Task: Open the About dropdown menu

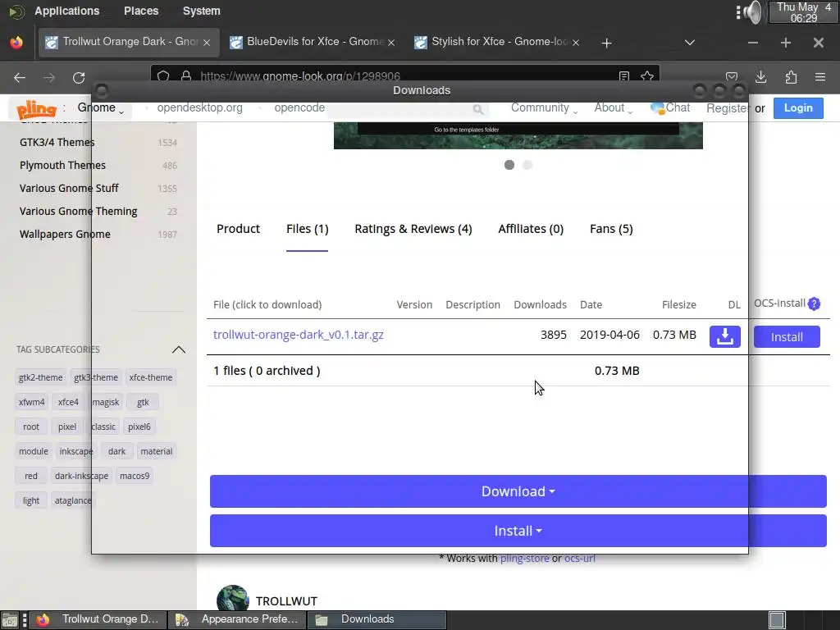Action: (614, 107)
